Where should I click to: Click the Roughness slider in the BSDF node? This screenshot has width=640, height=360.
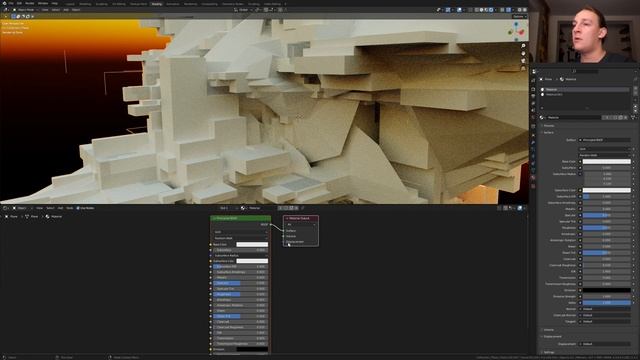coord(240,294)
